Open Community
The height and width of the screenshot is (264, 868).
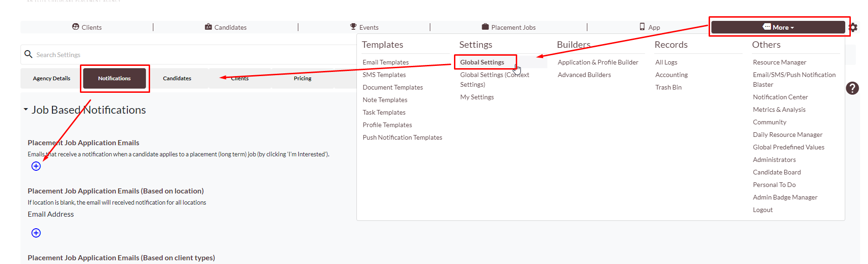pyautogui.click(x=769, y=122)
